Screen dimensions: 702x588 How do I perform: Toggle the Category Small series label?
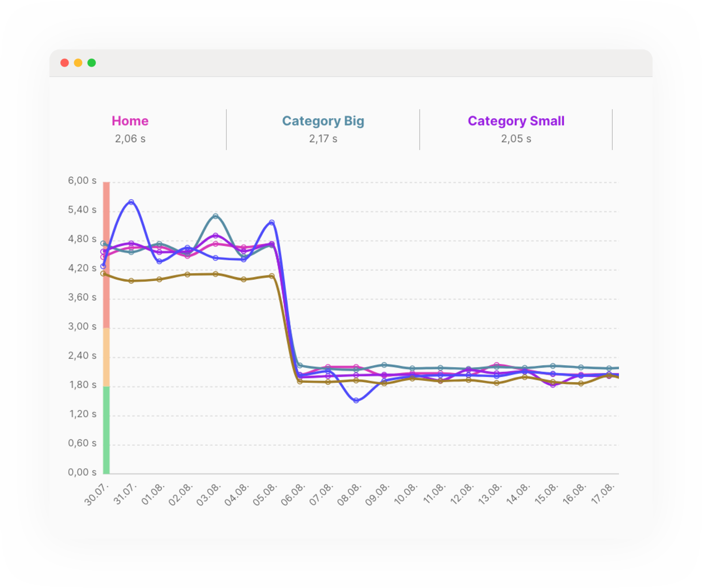point(516,121)
